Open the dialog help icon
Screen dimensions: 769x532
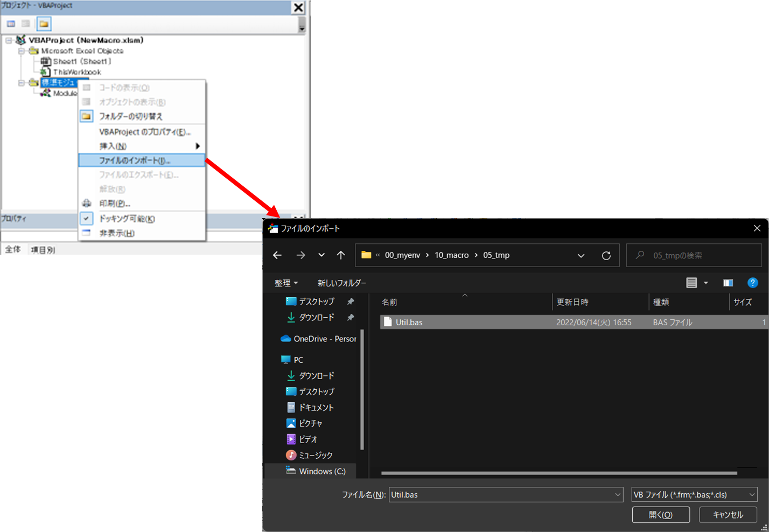pos(753,283)
